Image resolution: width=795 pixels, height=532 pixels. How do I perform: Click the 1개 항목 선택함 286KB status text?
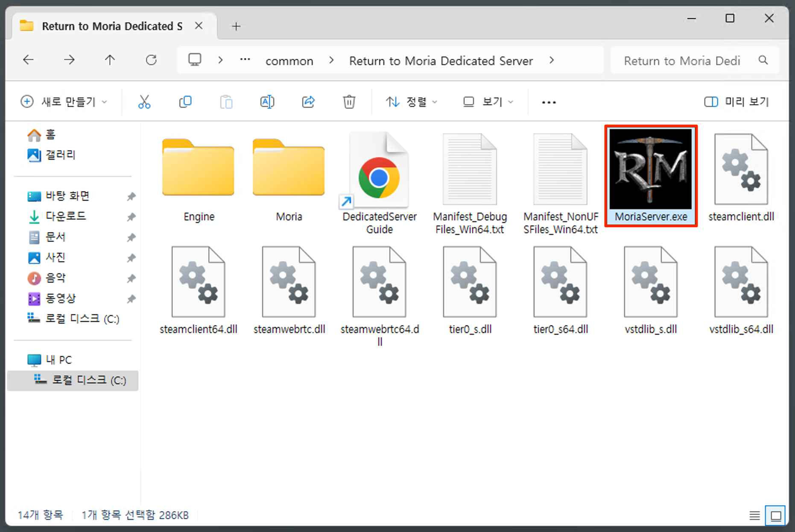pyautogui.click(x=135, y=515)
